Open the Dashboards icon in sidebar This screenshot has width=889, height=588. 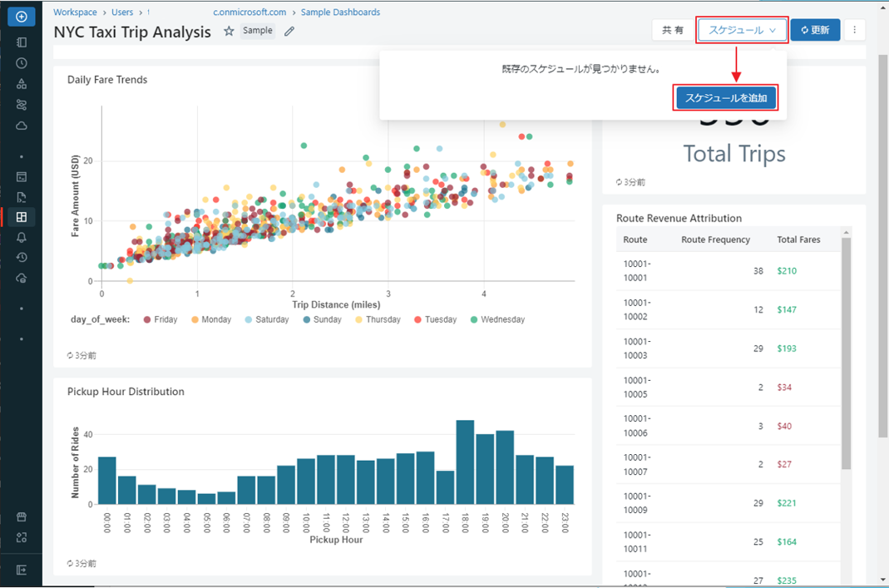coord(22,217)
